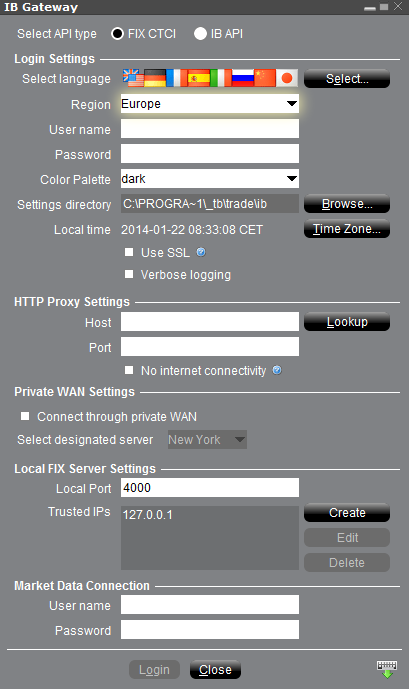The height and width of the screenshot is (689, 409).
Task: Click the Browse... button for settings directory
Action: coord(347,204)
